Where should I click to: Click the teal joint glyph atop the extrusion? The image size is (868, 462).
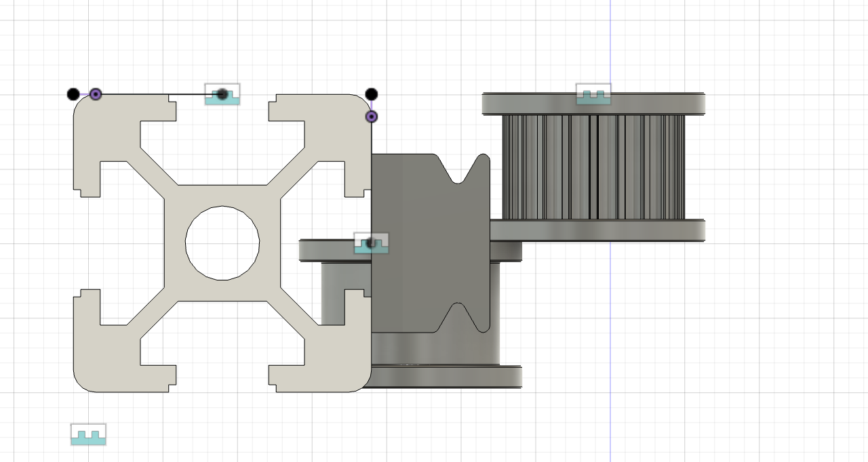[x=222, y=94]
